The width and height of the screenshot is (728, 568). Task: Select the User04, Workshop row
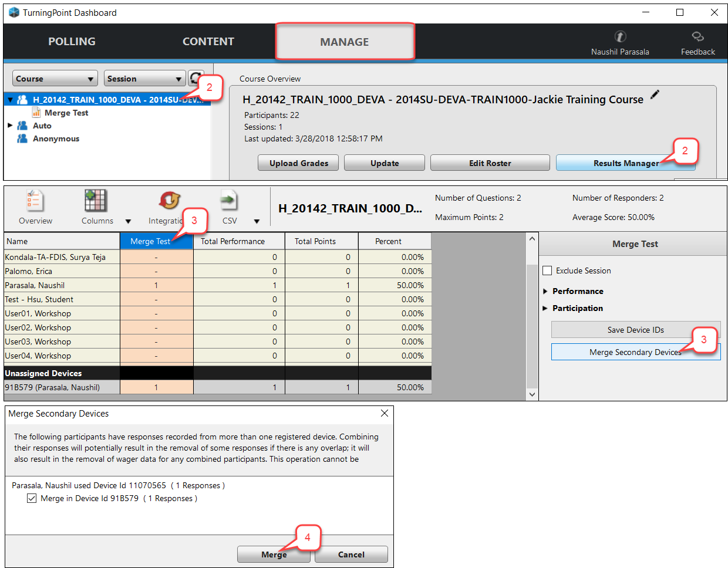coord(218,356)
